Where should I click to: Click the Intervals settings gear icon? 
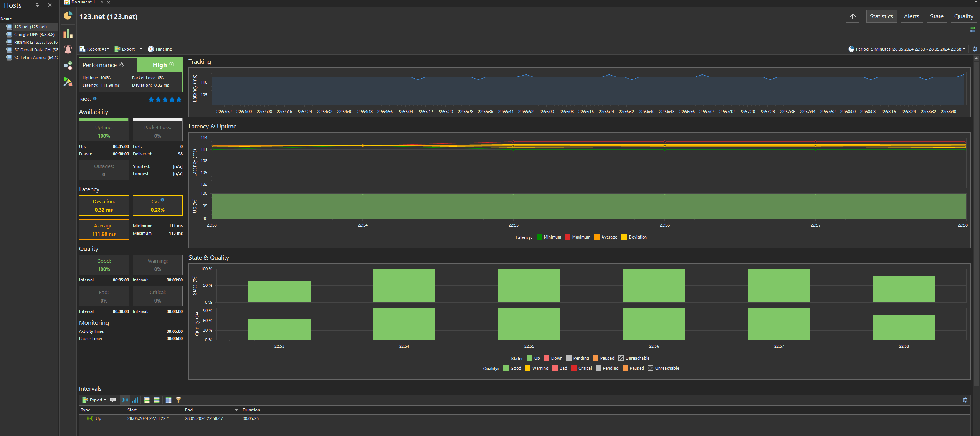965,400
